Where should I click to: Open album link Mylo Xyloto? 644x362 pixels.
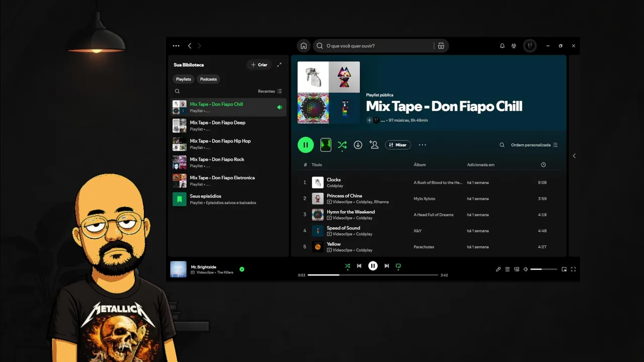[425, 199]
